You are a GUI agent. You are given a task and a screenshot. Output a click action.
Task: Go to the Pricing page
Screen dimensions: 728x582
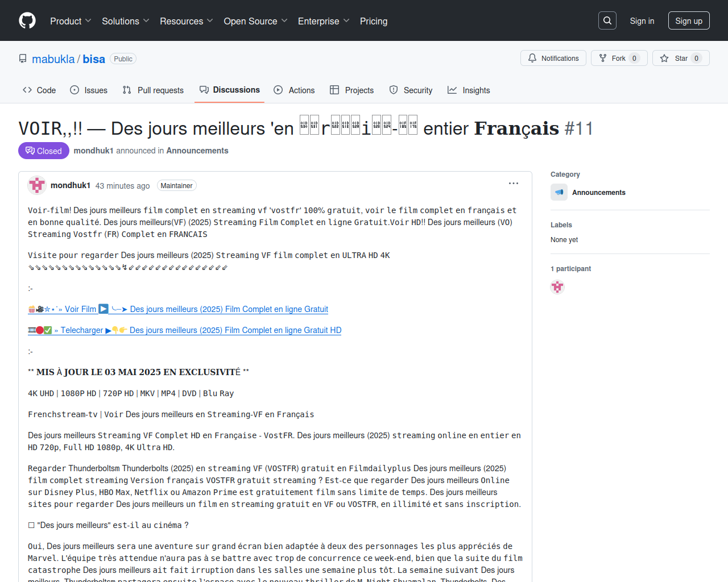(x=374, y=21)
